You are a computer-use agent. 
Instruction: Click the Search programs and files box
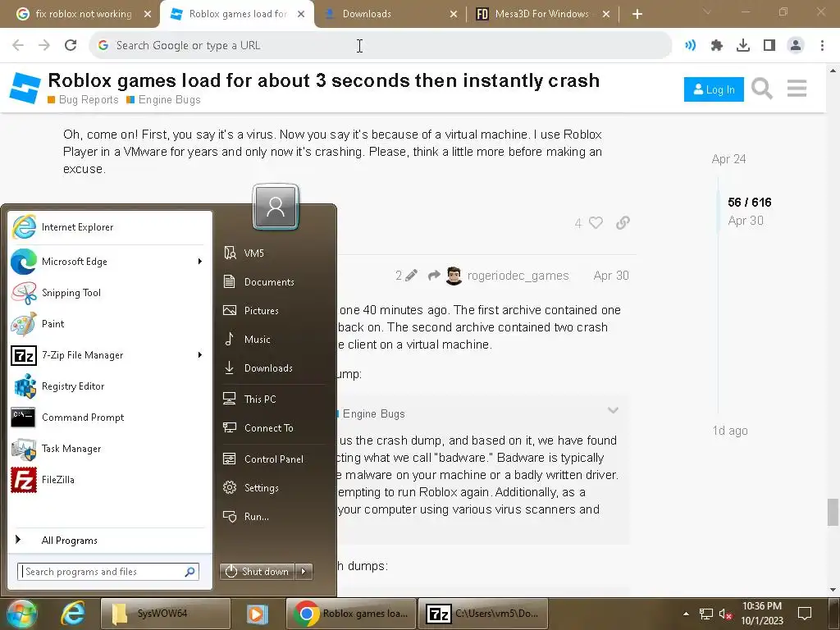[x=108, y=572]
